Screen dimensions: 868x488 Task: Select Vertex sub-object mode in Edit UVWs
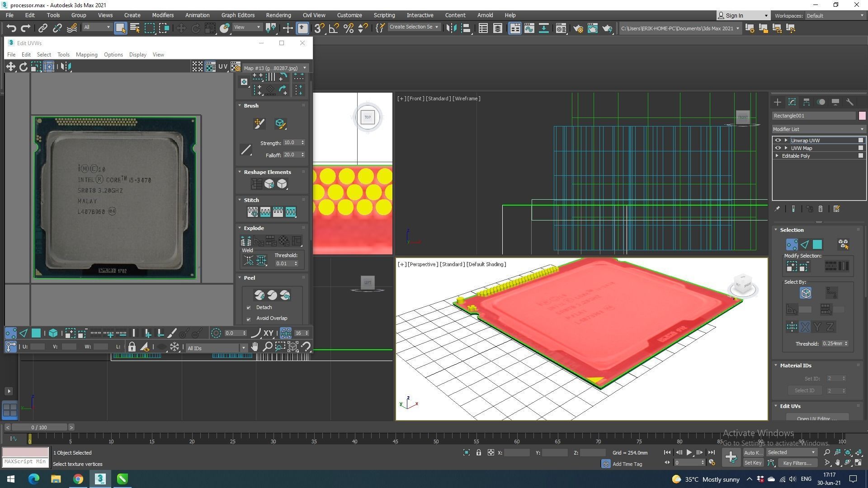pos(11,333)
